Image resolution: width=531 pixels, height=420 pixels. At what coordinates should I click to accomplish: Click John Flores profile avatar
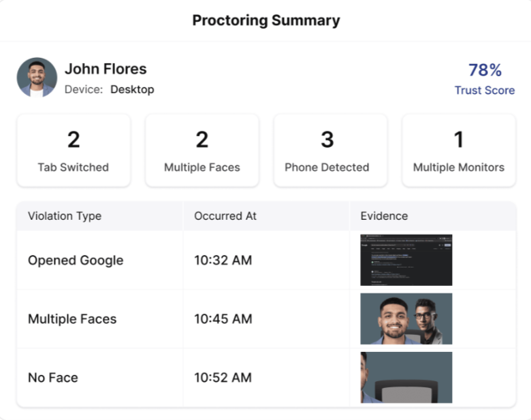pos(37,78)
